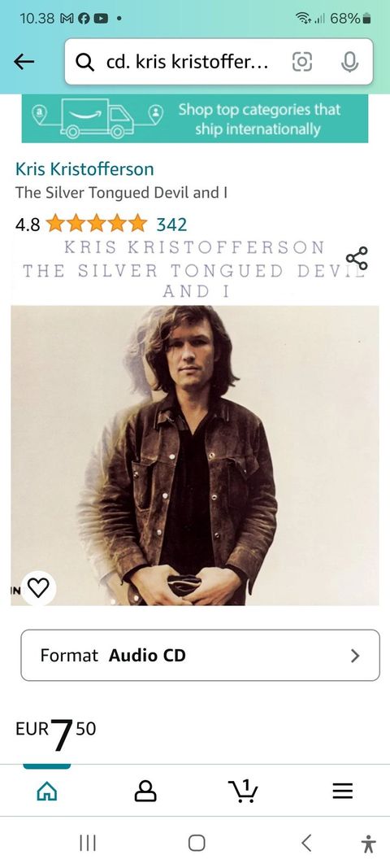Open the shopping cart with 1 item
This screenshot has height=868, width=390.
[x=244, y=791]
